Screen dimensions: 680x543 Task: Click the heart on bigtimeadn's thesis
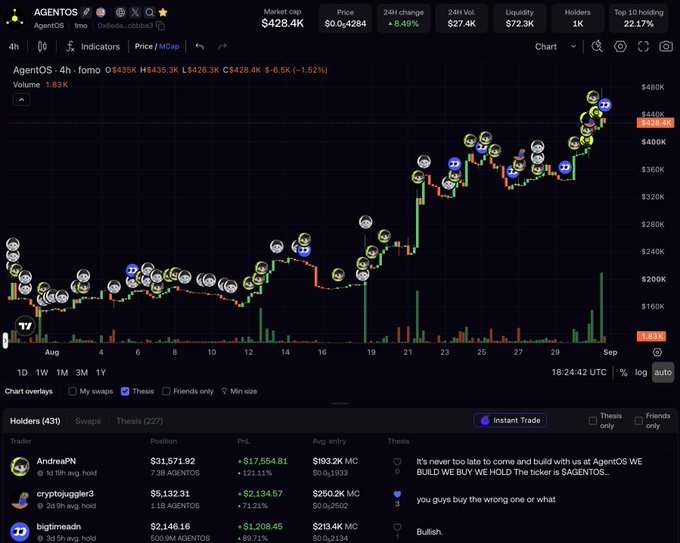397,527
